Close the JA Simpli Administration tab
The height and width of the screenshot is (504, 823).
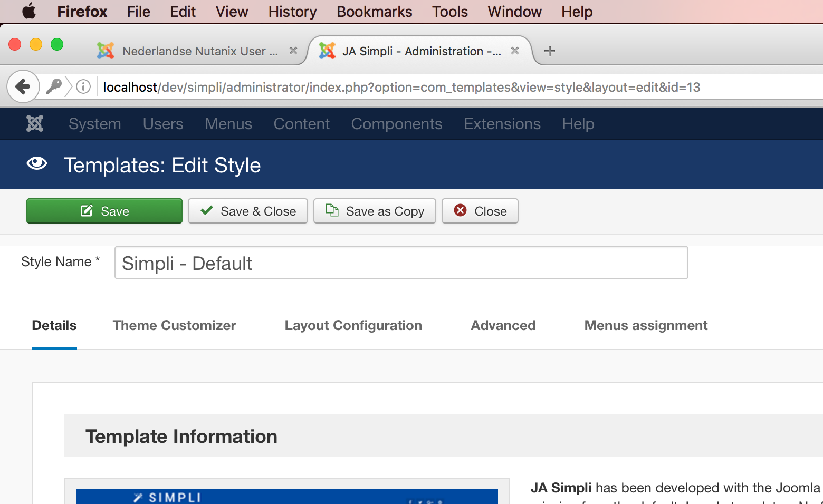click(515, 51)
